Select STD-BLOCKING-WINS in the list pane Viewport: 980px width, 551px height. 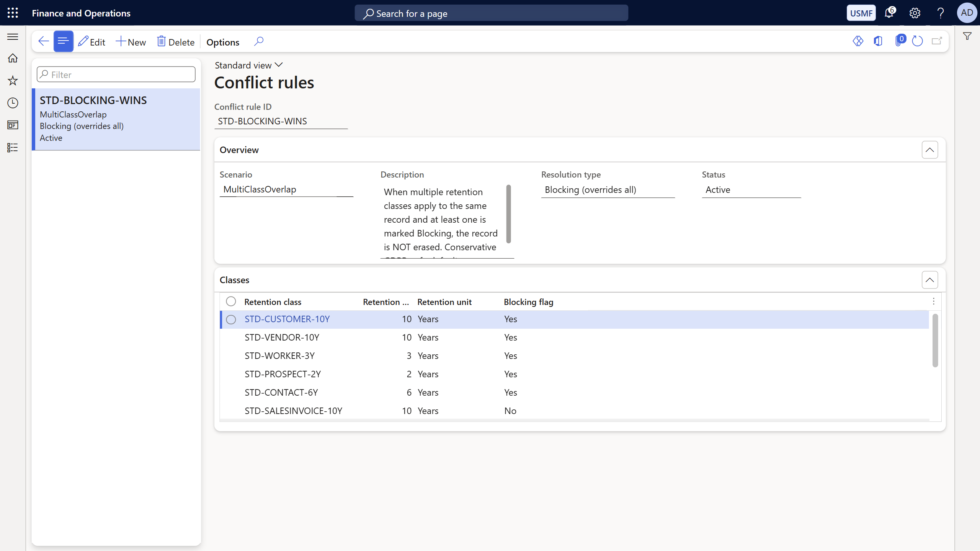pos(116,119)
